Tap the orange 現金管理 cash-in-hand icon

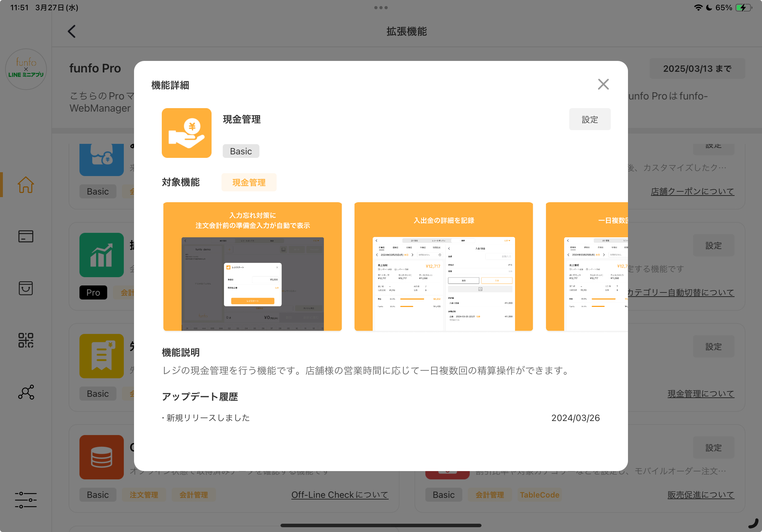pyautogui.click(x=187, y=133)
